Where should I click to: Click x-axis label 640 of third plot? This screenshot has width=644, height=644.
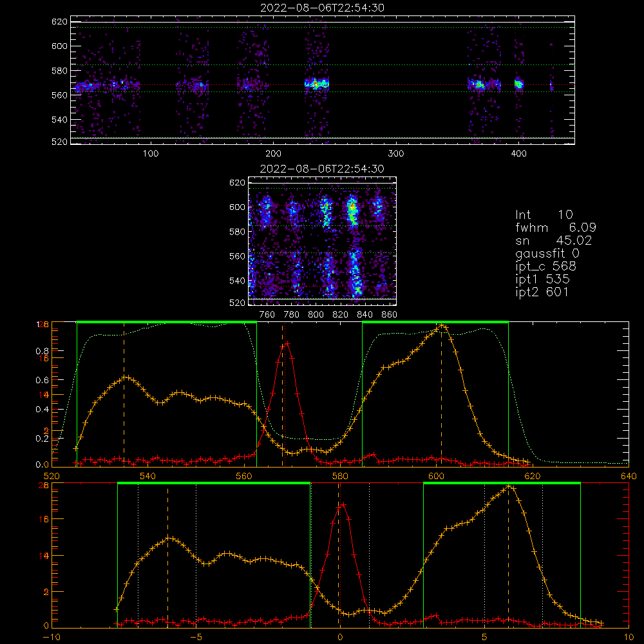pos(629,476)
